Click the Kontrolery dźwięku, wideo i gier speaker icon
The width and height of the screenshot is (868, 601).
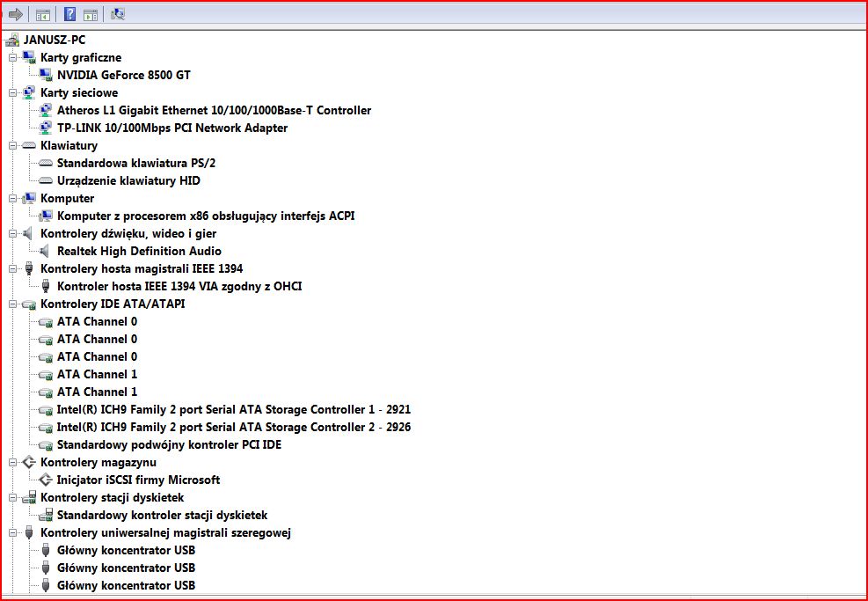pos(28,234)
